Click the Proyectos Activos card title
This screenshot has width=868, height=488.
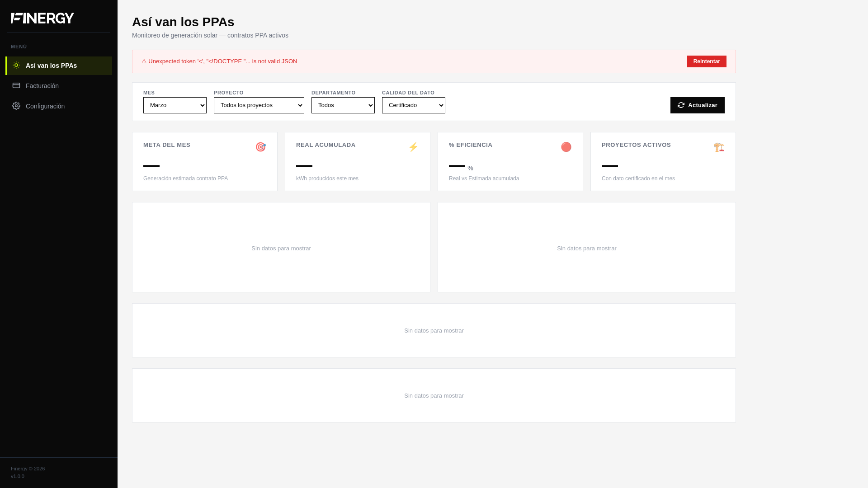(x=636, y=145)
